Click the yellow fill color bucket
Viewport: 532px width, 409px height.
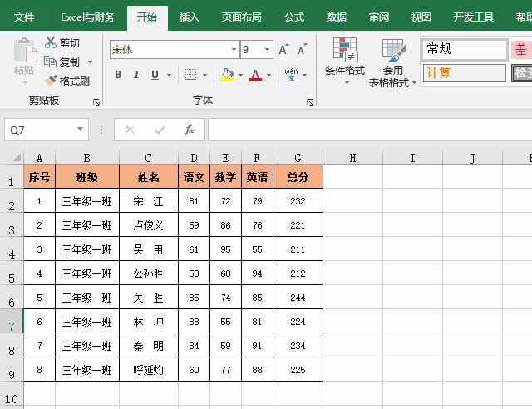tap(227, 75)
